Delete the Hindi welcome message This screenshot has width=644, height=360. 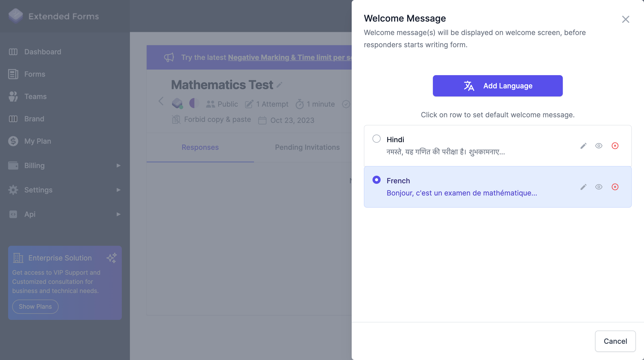(615, 146)
